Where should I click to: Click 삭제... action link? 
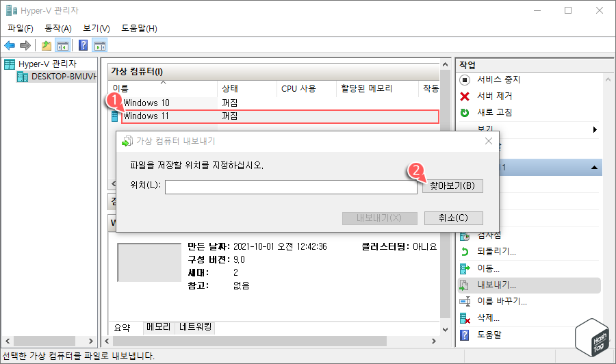(488, 318)
